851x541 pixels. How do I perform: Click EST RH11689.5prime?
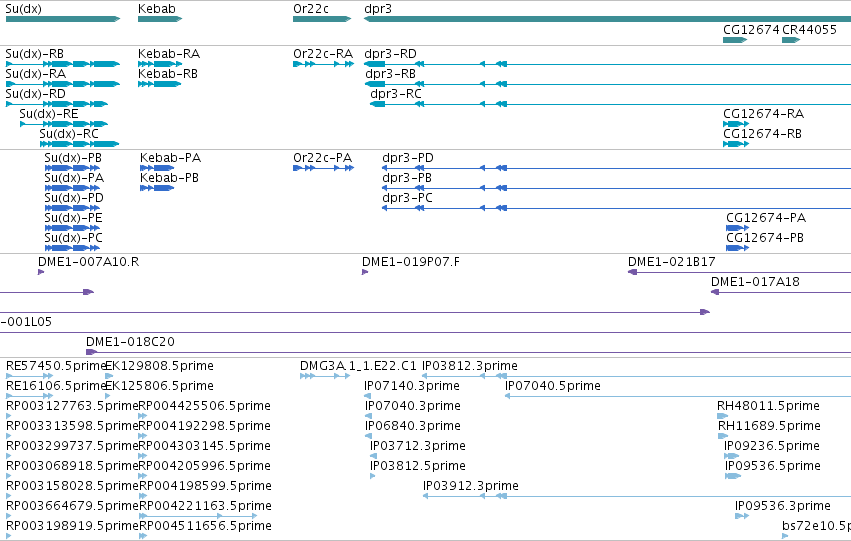(723, 436)
